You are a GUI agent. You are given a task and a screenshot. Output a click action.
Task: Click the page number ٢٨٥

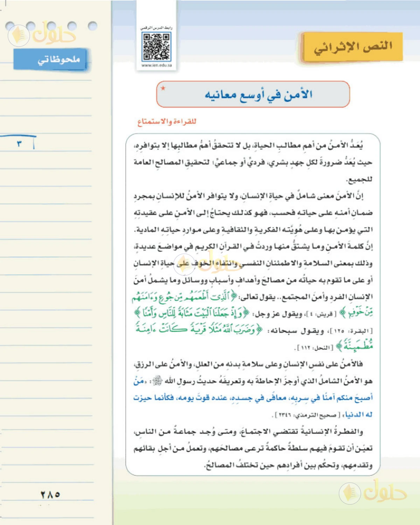pyautogui.click(x=50, y=495)
